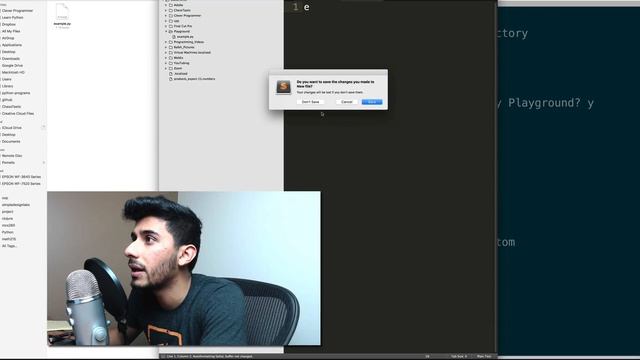The width and height of the screenshot is (640, 360).
Task: Click line number 1 in the editor gutter
Action: [295, 7]
